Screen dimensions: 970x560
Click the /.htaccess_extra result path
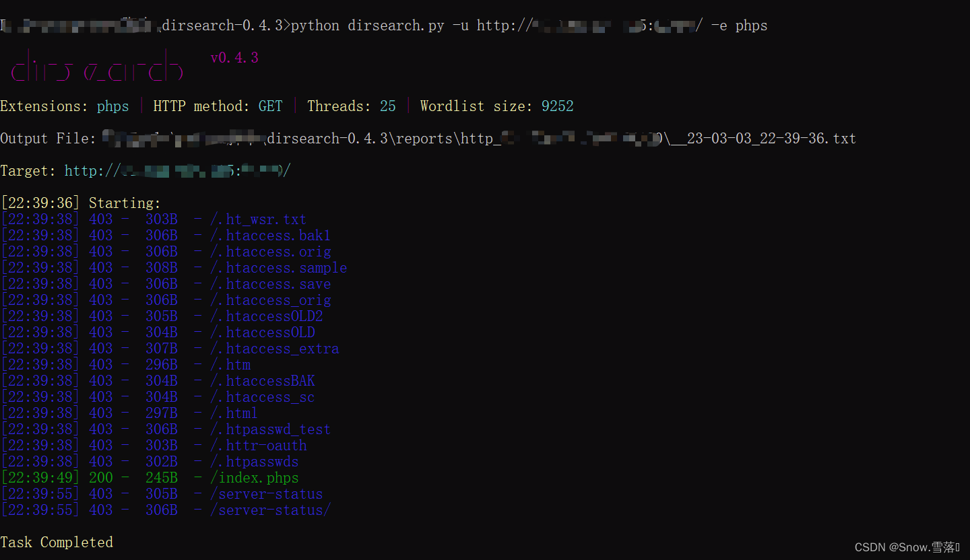click(x=275, y=349)
